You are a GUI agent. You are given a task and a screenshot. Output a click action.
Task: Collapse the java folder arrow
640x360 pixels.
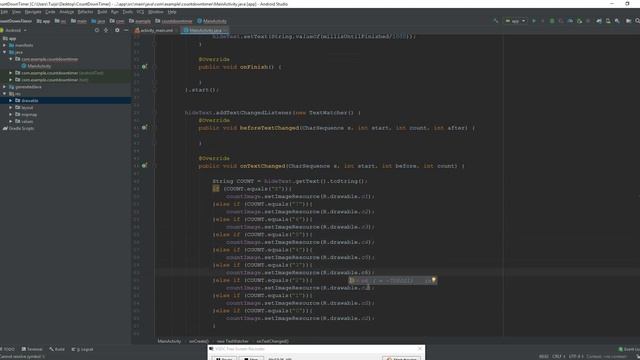point(4,52)
